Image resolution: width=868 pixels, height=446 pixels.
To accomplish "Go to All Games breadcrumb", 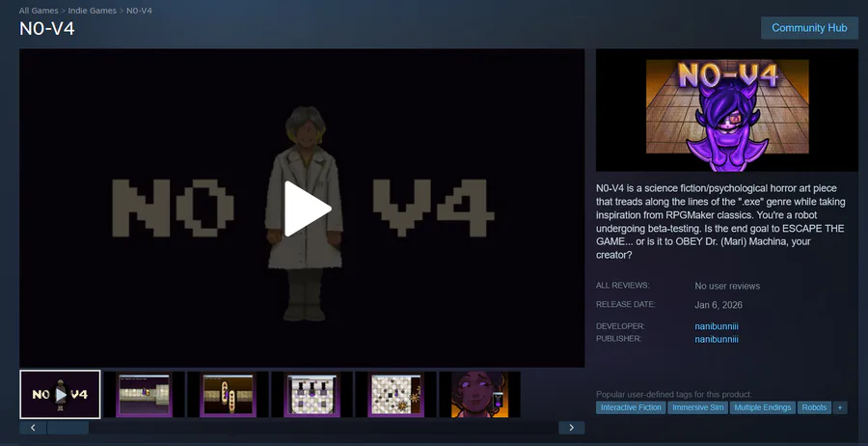I will point(39,11).
